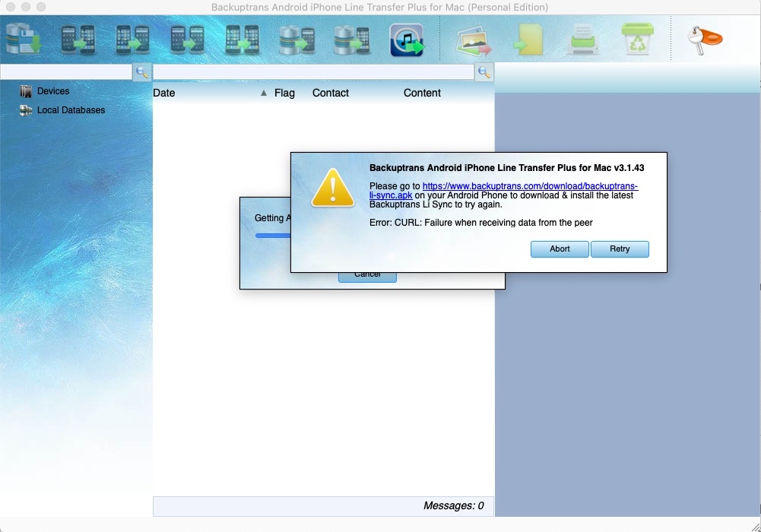761x532 pixels.
Task: Click the Contact column header
Action: [x=331, y=93]
